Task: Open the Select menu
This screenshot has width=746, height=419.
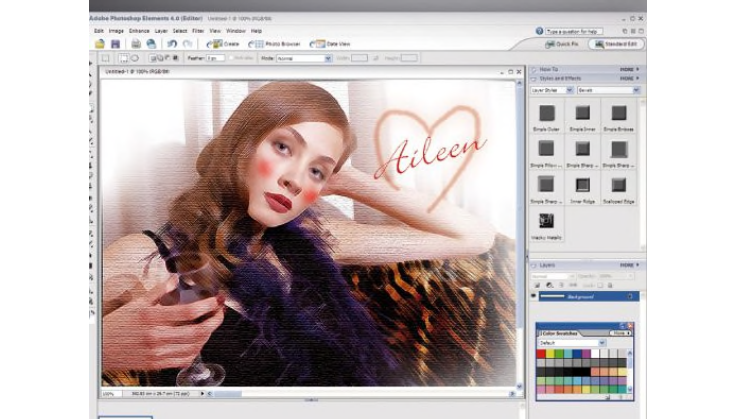Action: [180, 31]
